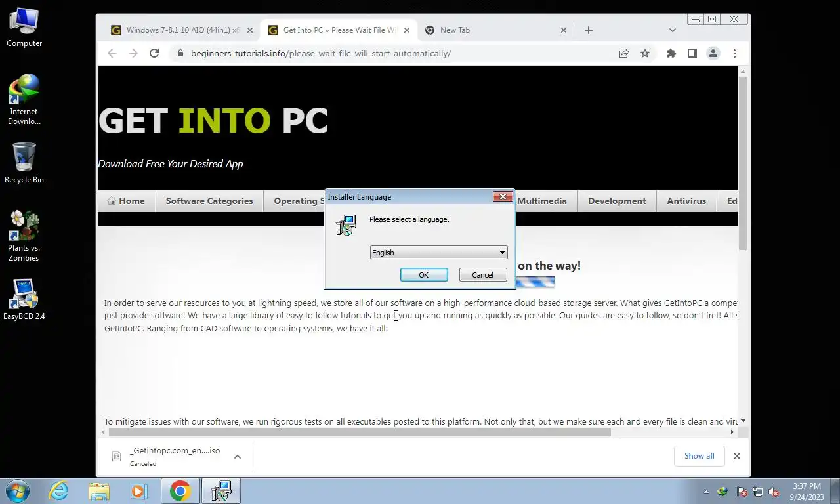Open Windows Explorer from the taskbar
The width and height of the screenshot is (840, 504).
[99, 491]
